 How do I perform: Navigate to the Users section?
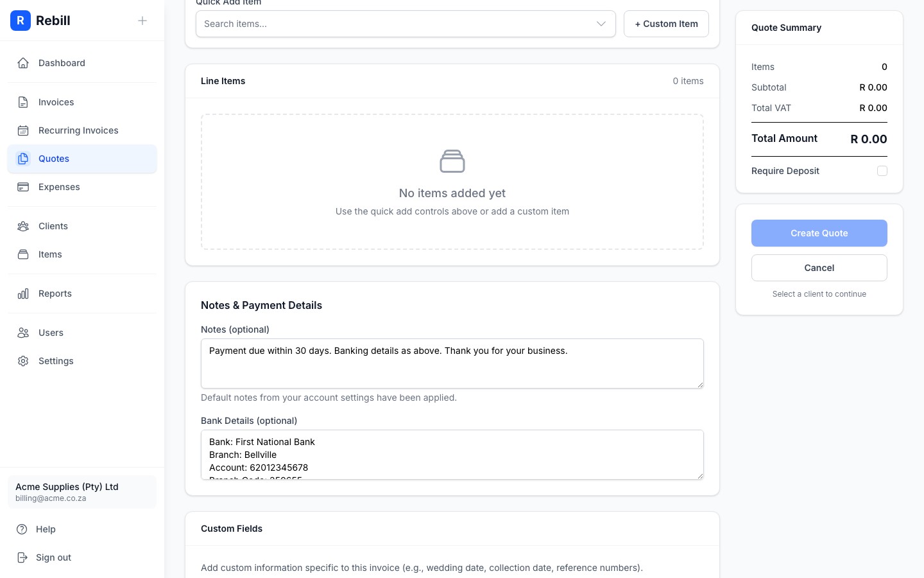pos(23,333)
